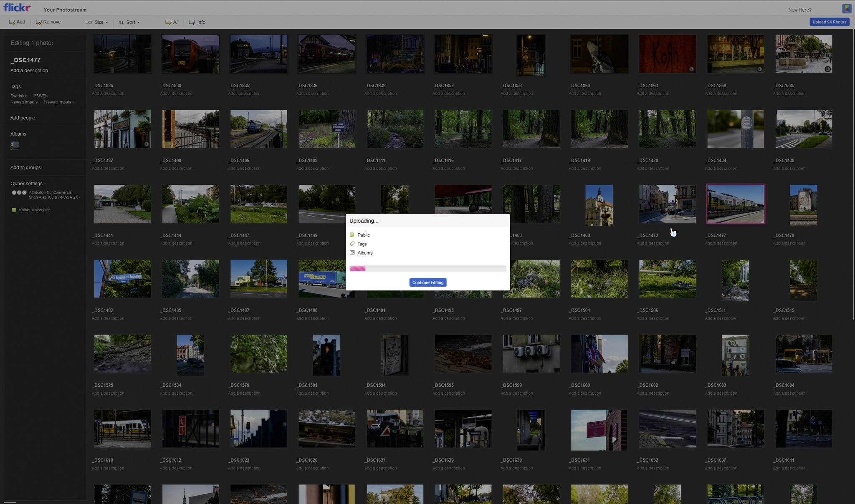The width and height of the screenshot is (855, 504).
Task: Click the Creative Commons license icons
Action: pyautogui.click(x=19, y=193)
